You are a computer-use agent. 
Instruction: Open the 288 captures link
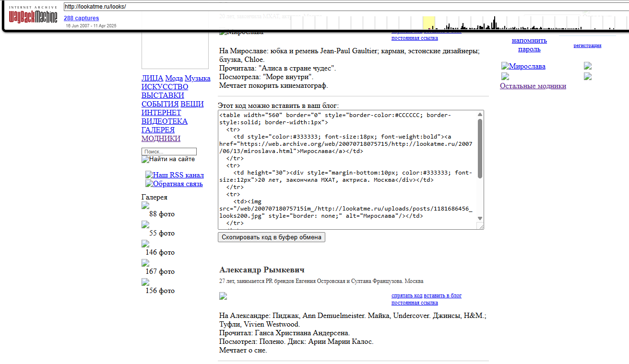click(x=81, y=18)
